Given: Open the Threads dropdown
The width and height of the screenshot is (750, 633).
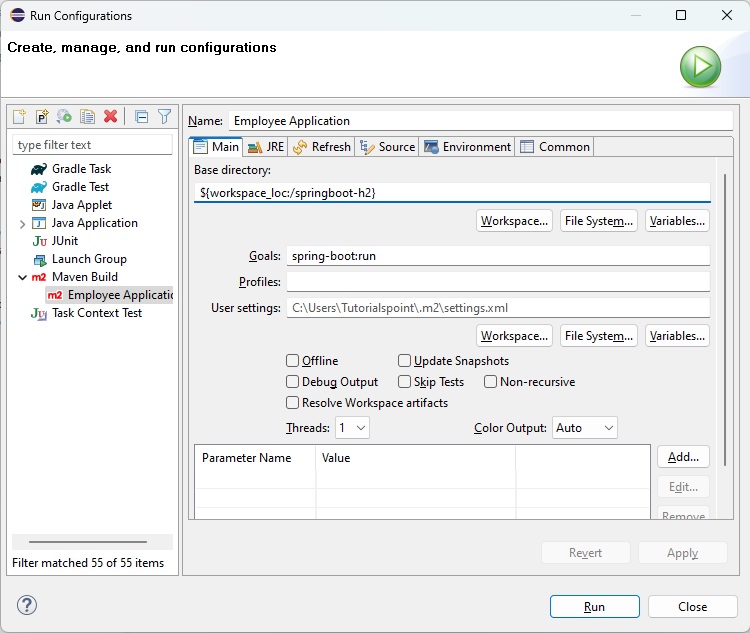Looking at the screenshot, I should pyautogui.click(x=353, y=428).
